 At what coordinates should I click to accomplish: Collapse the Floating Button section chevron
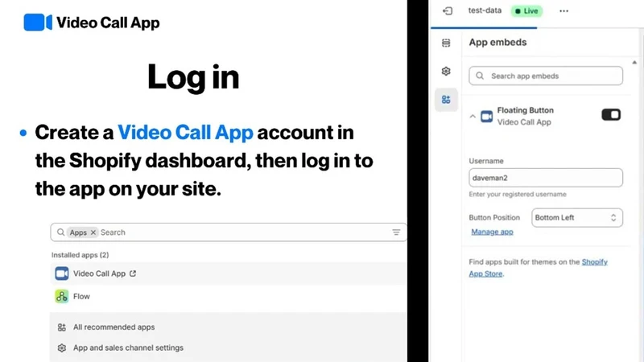(473, 116)
